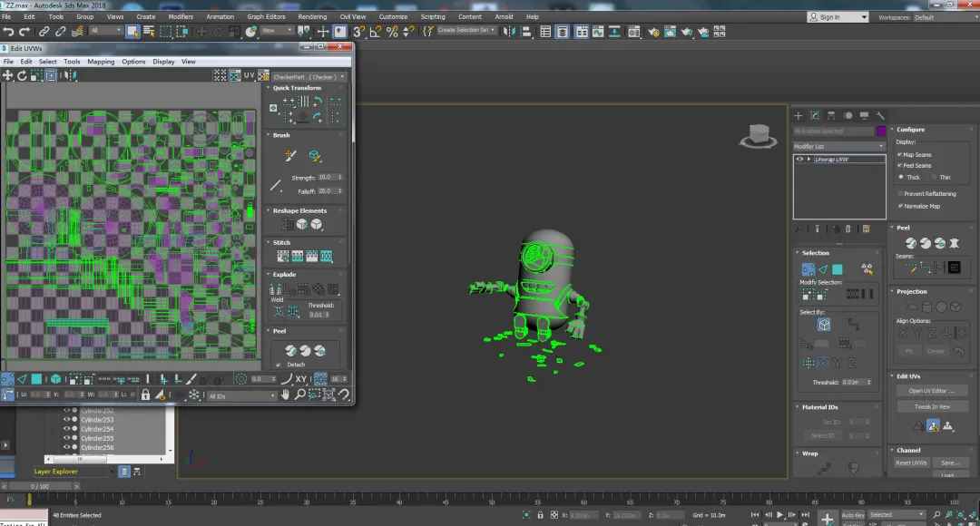This screenshot has height=526, width=980.
Task: Open the Utilities wrench tab in command panel
Action: pos(880,115)
